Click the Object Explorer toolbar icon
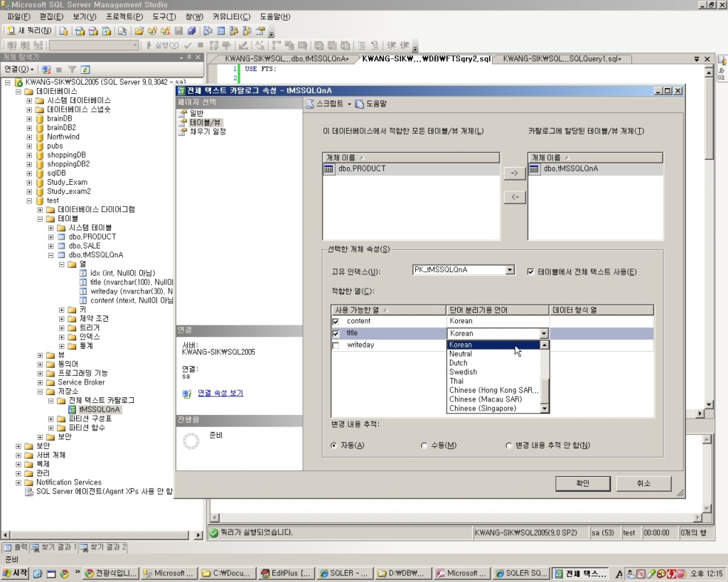728x582 pixels. point(234,31)
